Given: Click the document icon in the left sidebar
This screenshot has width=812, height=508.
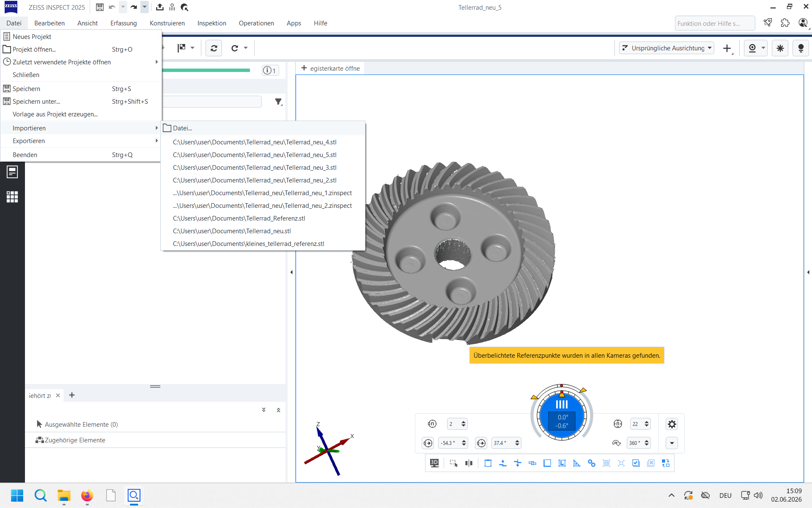Looking at the screenshot, I should tap(12, 172).
